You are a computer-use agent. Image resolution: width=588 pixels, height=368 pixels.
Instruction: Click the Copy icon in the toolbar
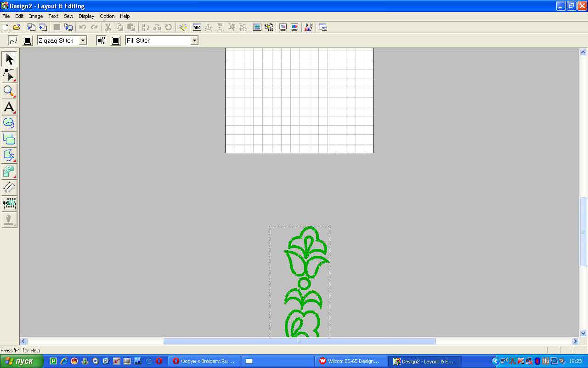119,28
